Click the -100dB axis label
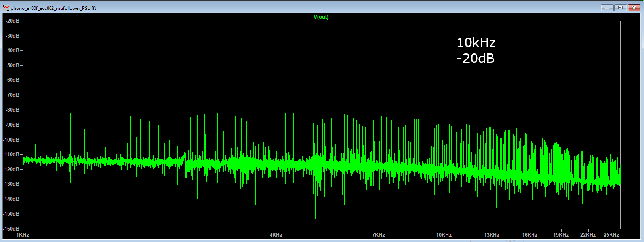Viewport: 644px width, 242px height. [x=12, y=140]
